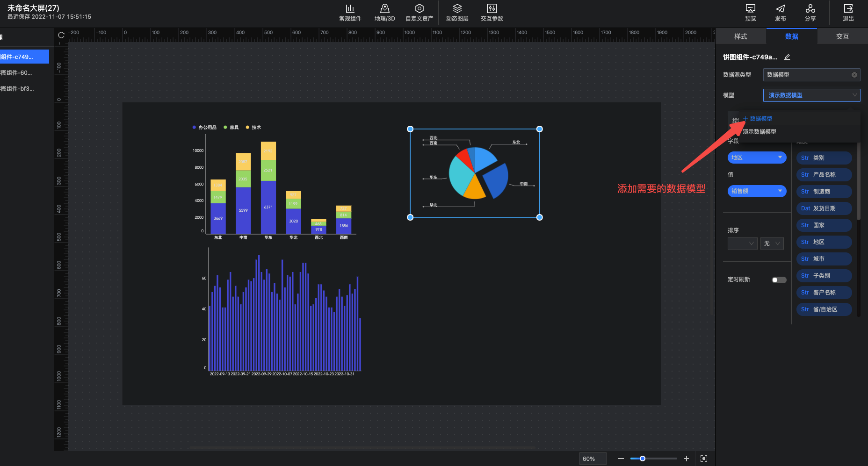The width and height of the screenshot is (868, 466).
Task: Toggle the 定时刷新 timed refresh switch
Action: pos(779,280)
